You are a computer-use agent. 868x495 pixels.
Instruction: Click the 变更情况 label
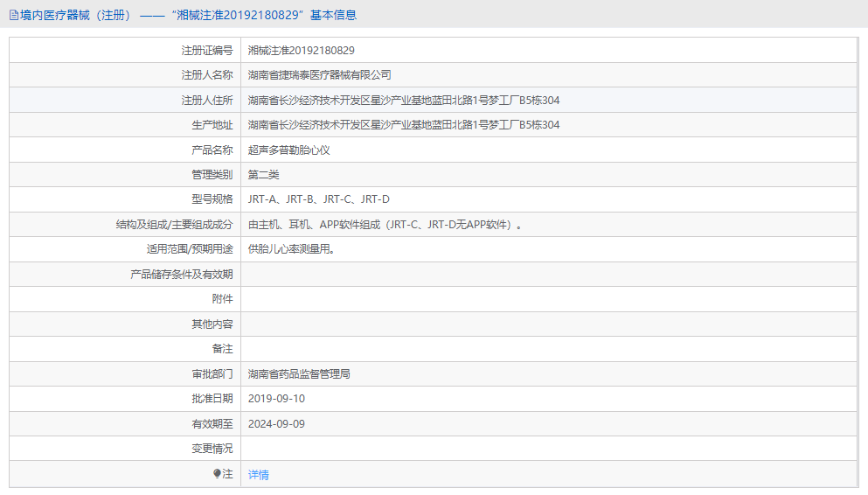(x=212, y=448)
